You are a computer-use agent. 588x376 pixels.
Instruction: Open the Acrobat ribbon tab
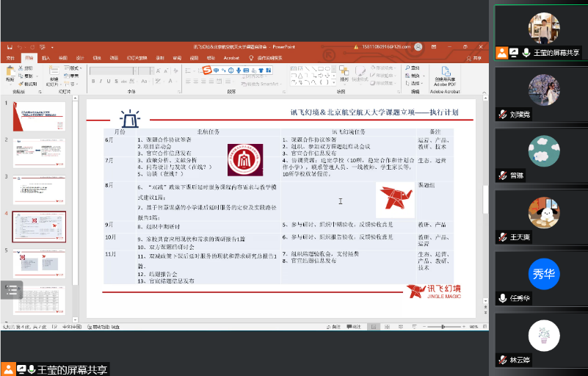(x=231, y=57)
